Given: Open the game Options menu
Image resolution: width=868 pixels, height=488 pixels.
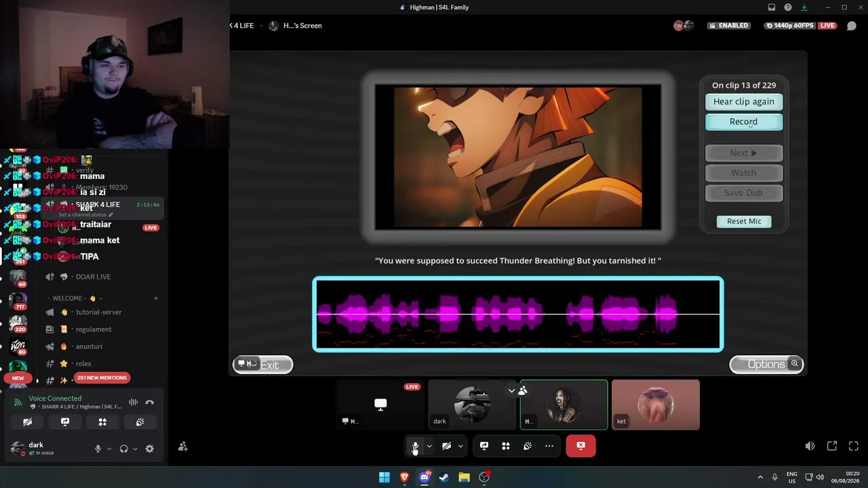Looking at the screenshot, I should coord(766,365).
